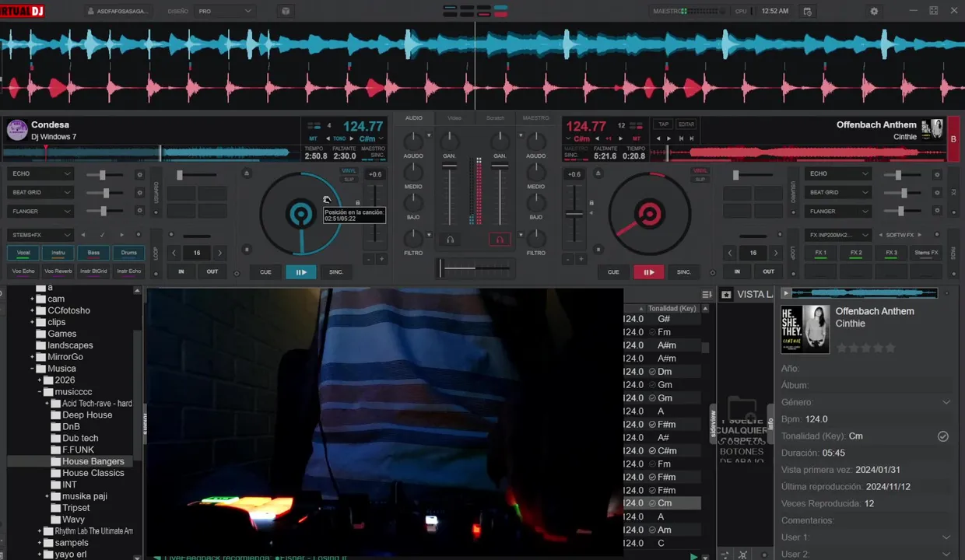The image size is (965, 560).
Task: Toggle VINYL mode on the left deck
Action: pos(349,171)
